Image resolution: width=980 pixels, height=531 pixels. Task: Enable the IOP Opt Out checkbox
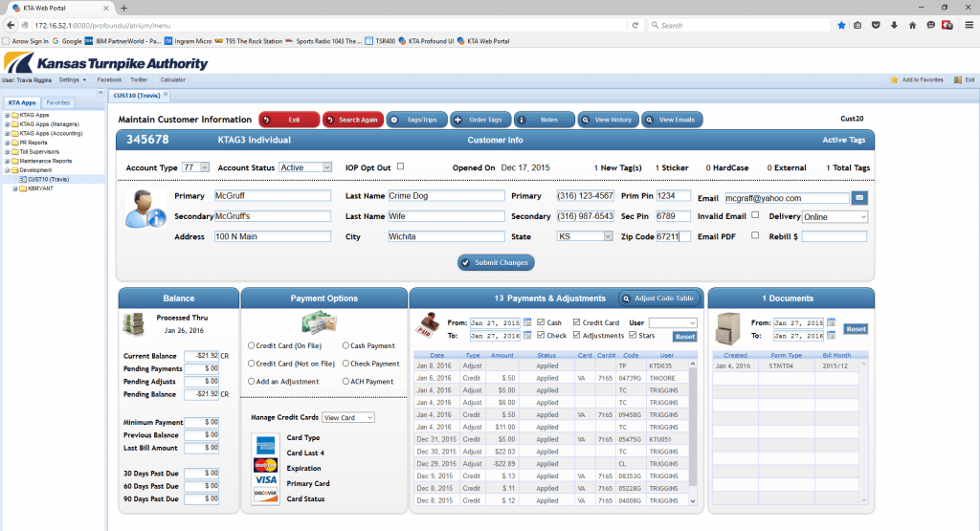point(401,166)
